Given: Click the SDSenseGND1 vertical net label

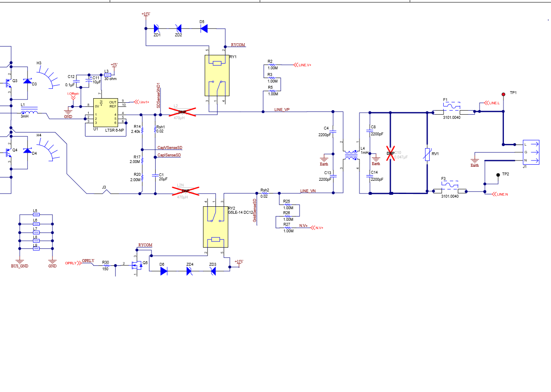Looking at the screenshot, I should pos(158,96).
